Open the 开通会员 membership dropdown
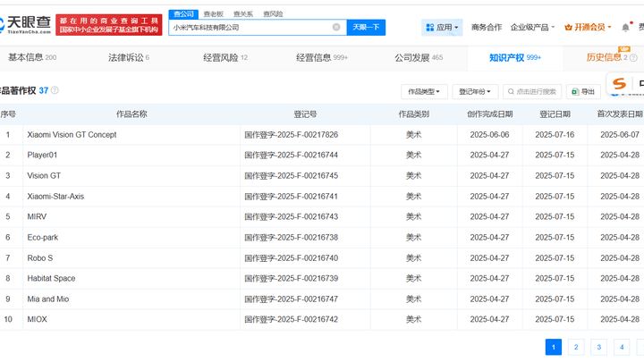 [x=588, y=28]
